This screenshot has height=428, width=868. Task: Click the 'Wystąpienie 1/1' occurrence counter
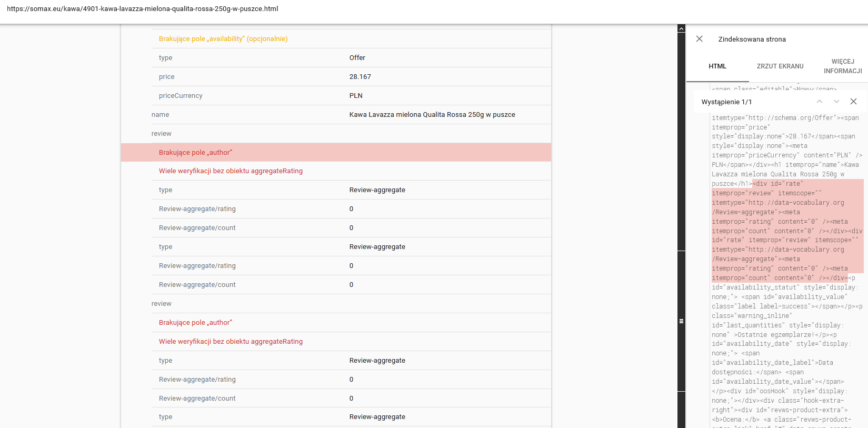726,102
